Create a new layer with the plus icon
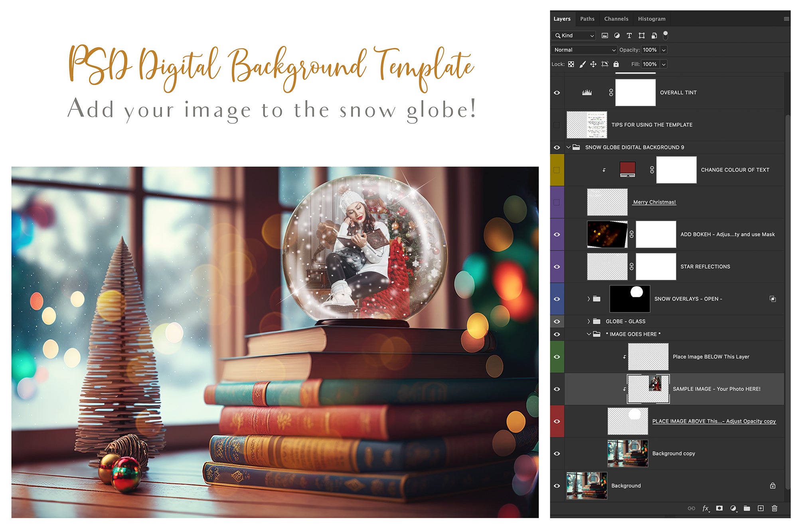This screenshot has width=798, height=532. [x=761, y=508]
